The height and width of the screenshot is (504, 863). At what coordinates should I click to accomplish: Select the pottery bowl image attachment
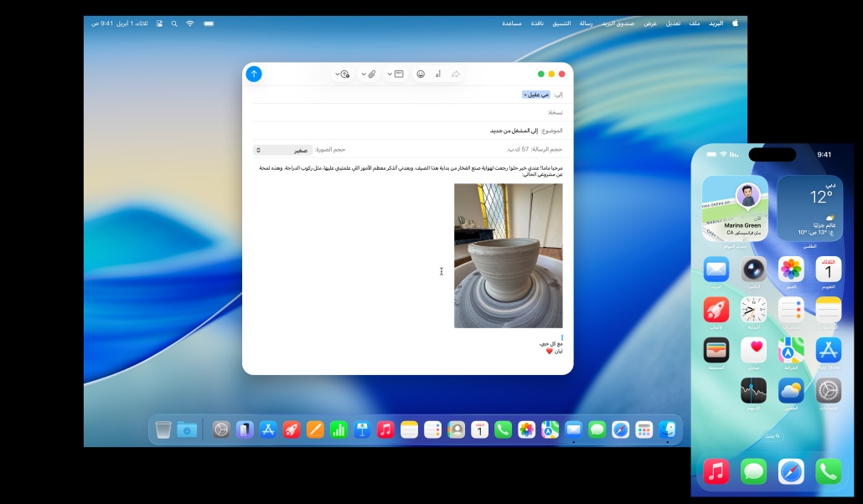click(508, 255)
